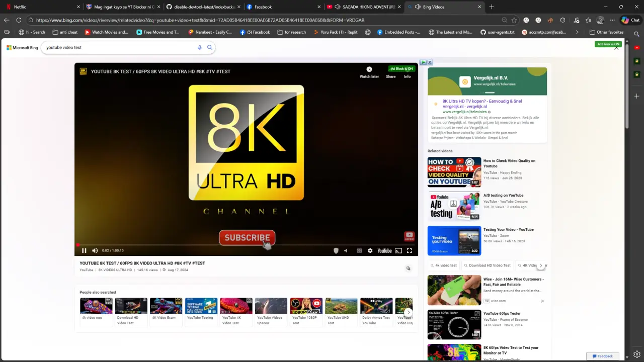Open video on YouTube via the YouTube logo

(384, 250)
